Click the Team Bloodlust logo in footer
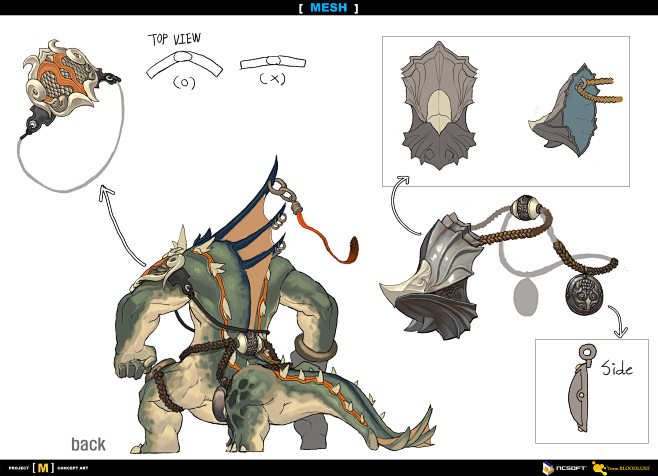 [620, 468]
